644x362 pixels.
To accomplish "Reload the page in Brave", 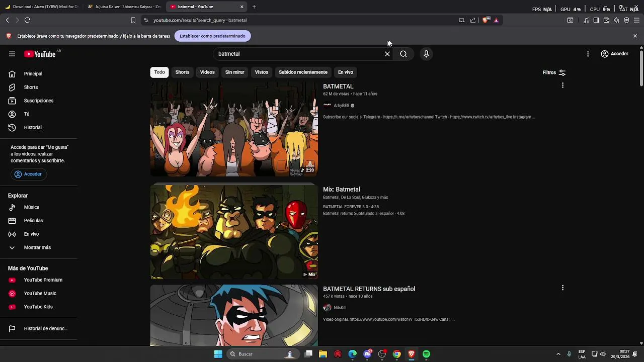I will point(27,20).
